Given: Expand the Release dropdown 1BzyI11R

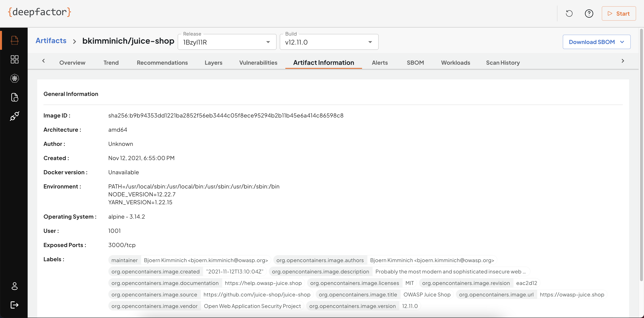Looking at the screenshot, I should 227,42.
